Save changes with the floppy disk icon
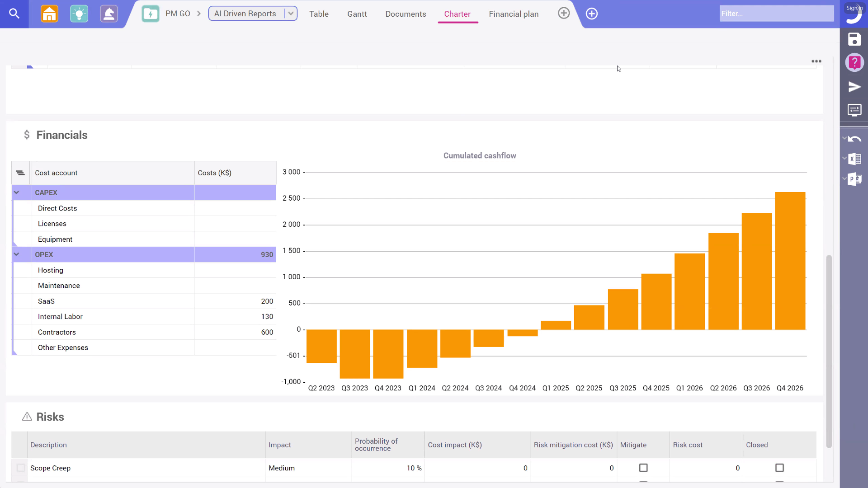 coord(854,39)
